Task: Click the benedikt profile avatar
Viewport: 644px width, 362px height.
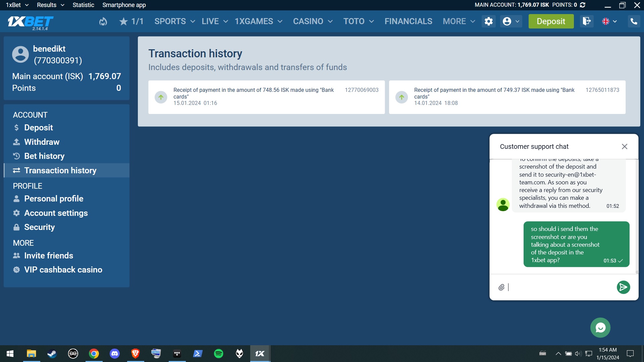Action: tap(20, 54)
